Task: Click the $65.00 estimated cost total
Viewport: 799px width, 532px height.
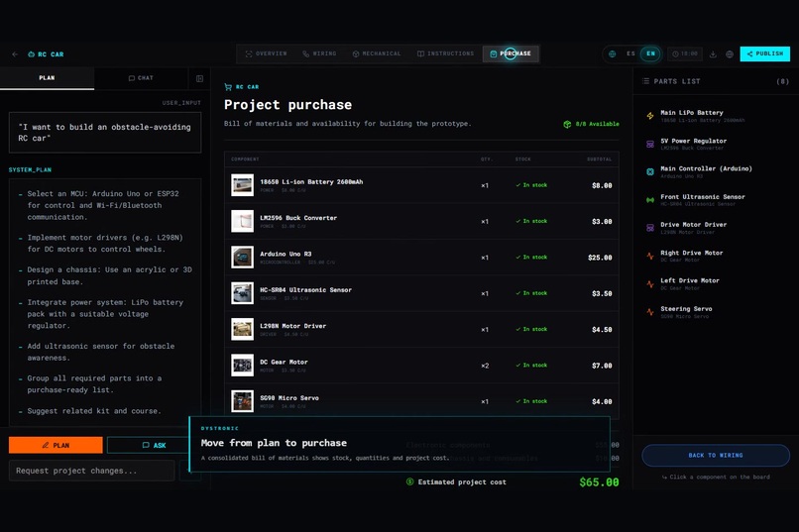Action: coord(599,482)
